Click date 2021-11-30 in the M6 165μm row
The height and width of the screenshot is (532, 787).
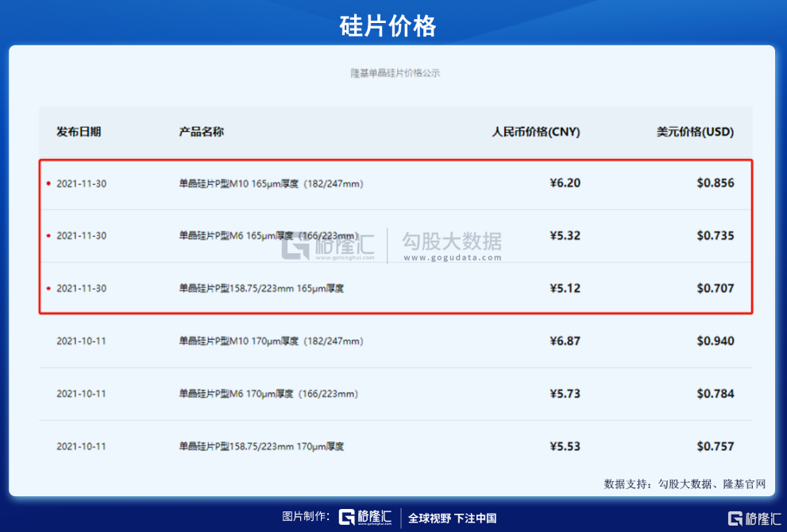pyautogui.click(x=81, y=236)
